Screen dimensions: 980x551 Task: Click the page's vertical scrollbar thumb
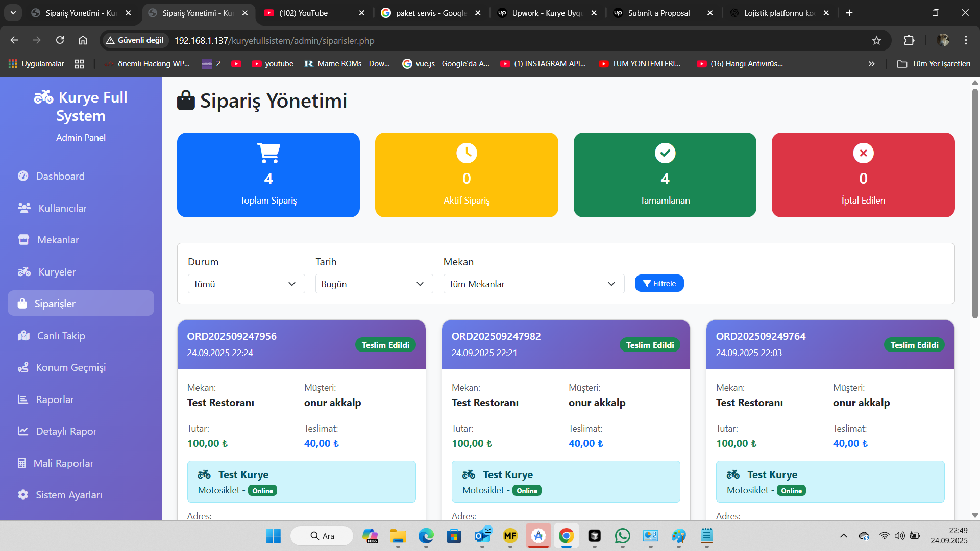coord(975,204)
